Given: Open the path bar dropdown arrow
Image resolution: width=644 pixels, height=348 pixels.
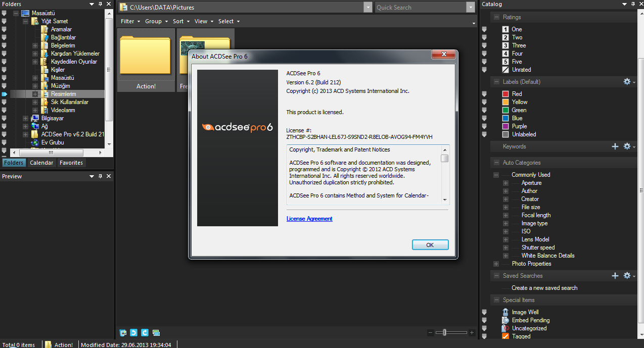Looking at the screenshot, I should click(x=366, y=7).
